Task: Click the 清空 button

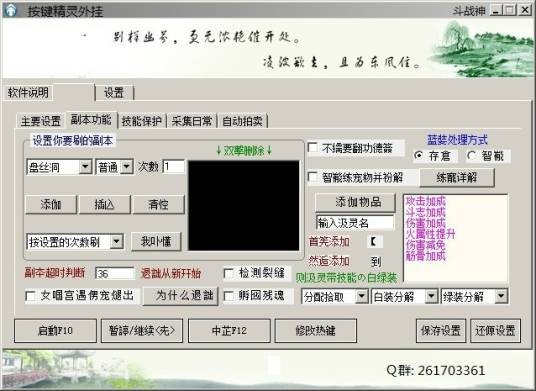Action: point(158,204)
